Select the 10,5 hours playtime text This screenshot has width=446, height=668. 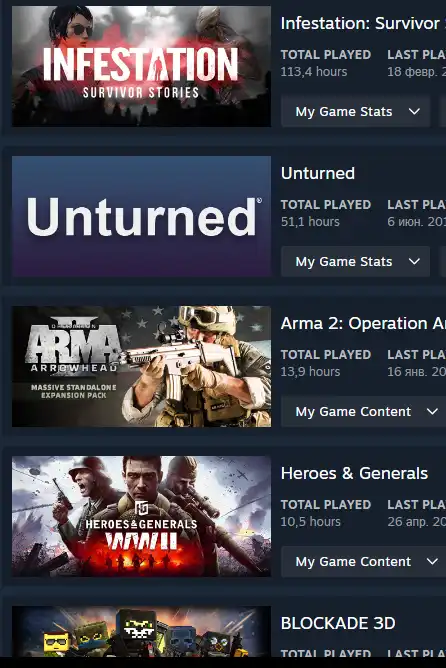[x=311, y=521]
